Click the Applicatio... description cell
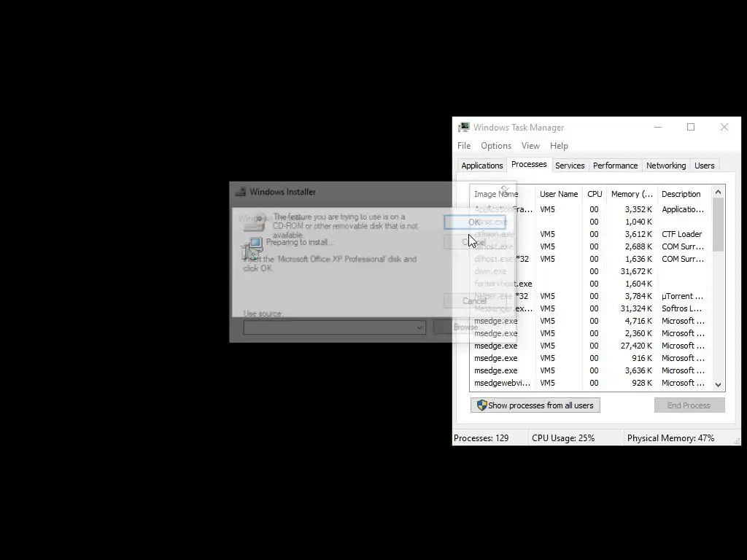Image resolution: width=747 pixels, height=560 pixels. [x=683, y=209]
